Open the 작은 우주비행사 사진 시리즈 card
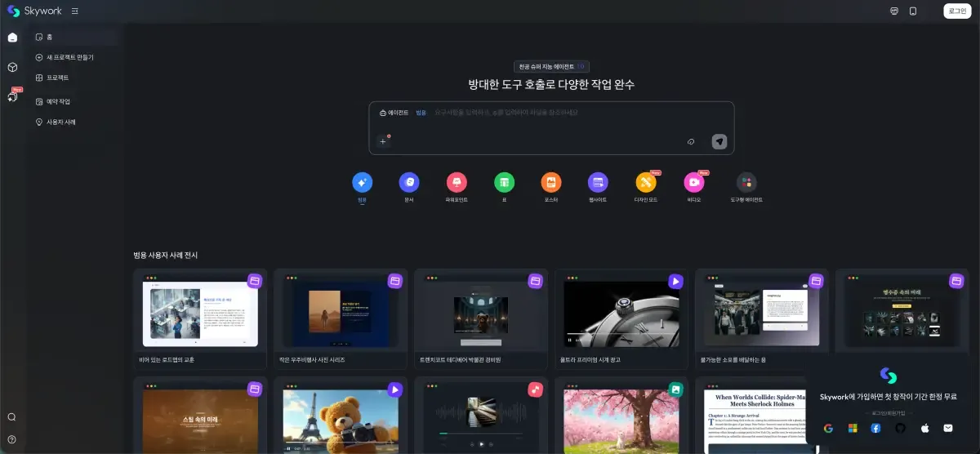Screen dimensions: 980x454 tap(341, 318)
